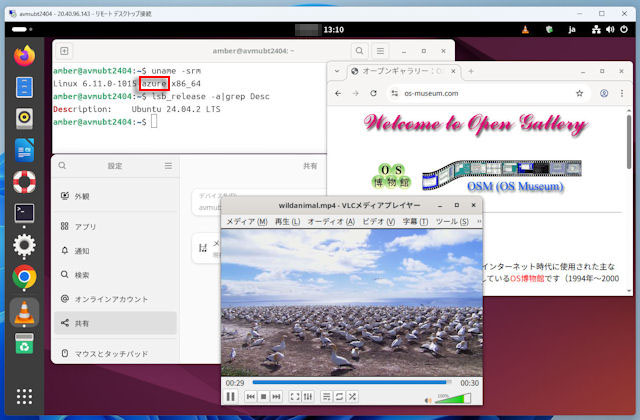Click the VLC cone tray icon

525,29
